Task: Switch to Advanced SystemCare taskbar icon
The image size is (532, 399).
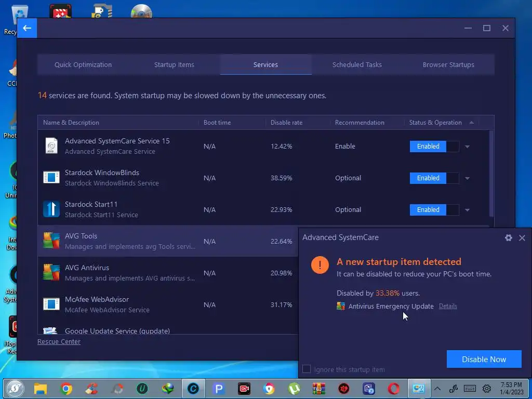Action: click(193, 389)
